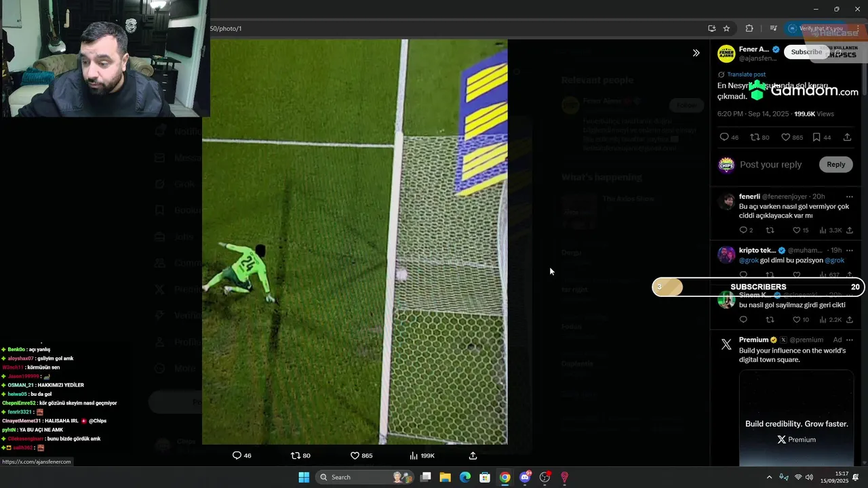Image resolution: width=868 pixels, height=488 pixels.
Task: Click the first @grok mention in kripto tek's reply
Action: pos(749,260)
